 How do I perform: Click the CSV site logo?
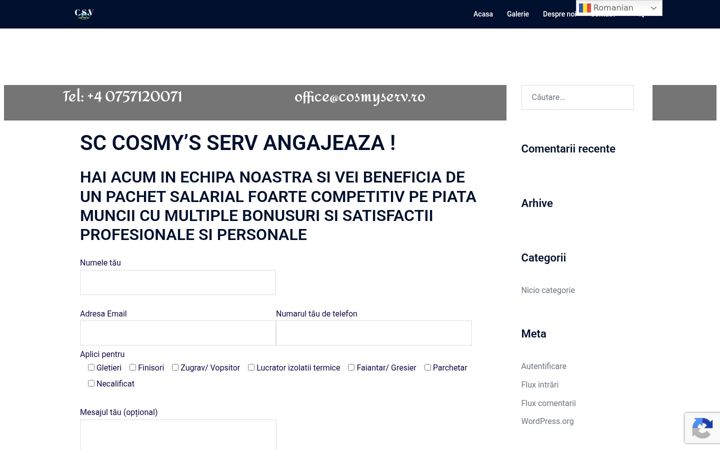pos(84,14)
